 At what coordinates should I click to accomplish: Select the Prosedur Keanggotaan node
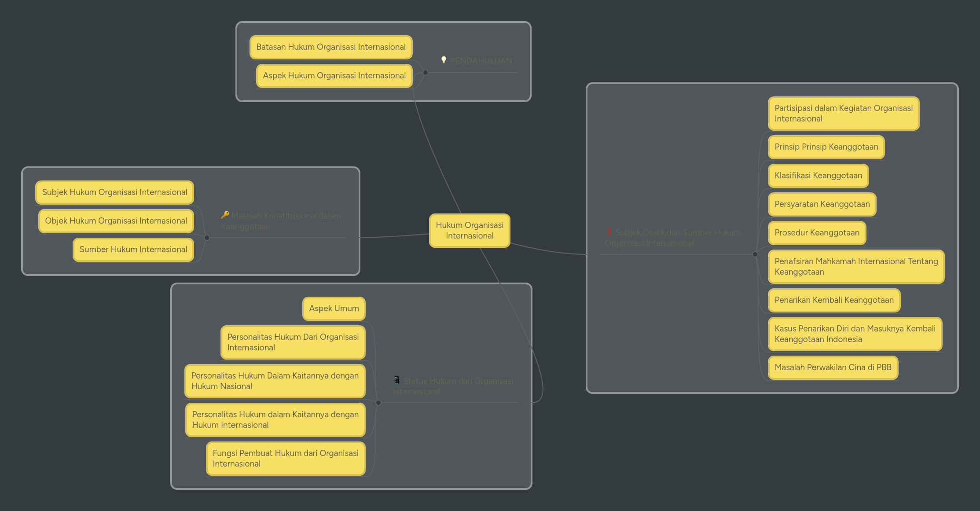816,233
